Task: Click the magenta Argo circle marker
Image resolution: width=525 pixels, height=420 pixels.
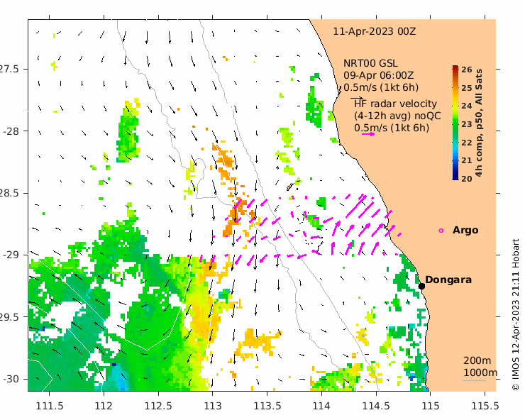Action: [x=441, y=231]
